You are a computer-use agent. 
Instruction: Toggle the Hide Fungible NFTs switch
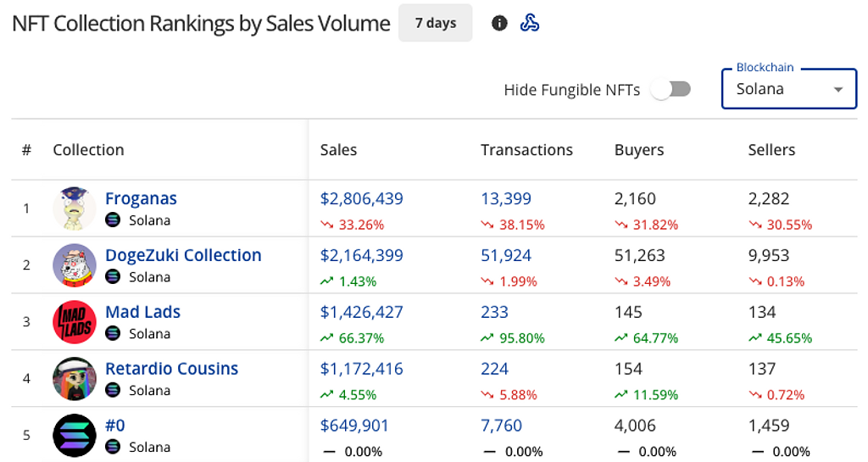coord(671,89)
